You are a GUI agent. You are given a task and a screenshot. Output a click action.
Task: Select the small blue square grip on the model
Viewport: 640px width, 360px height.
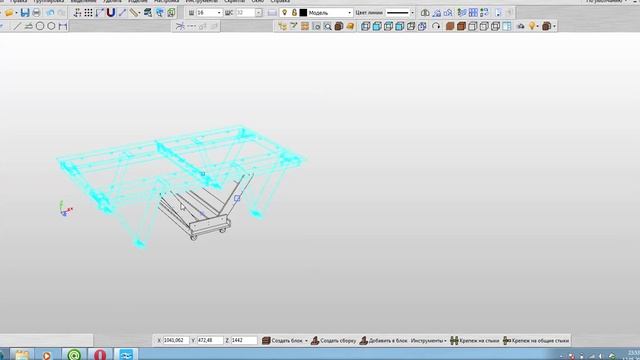[237, 198]
